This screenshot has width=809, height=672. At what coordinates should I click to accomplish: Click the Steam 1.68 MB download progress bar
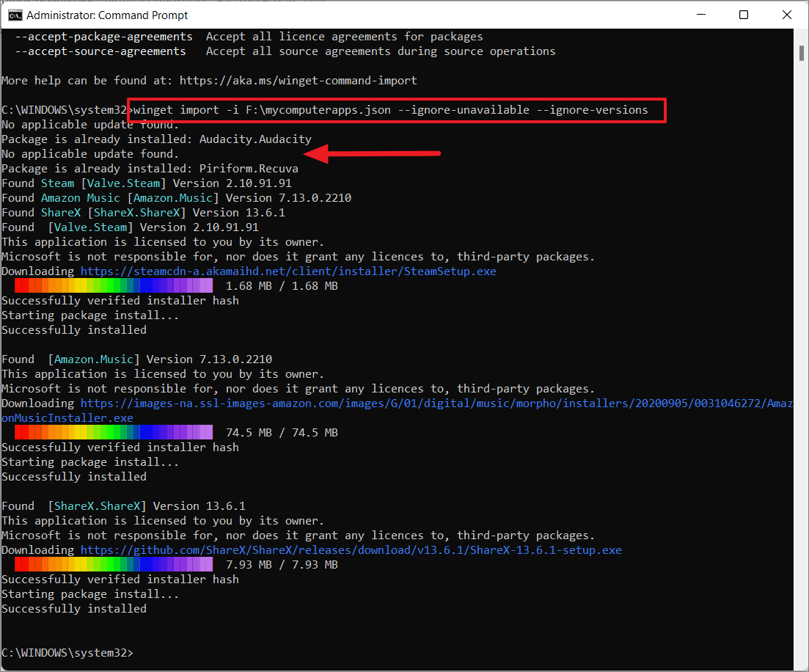[114, 286]
